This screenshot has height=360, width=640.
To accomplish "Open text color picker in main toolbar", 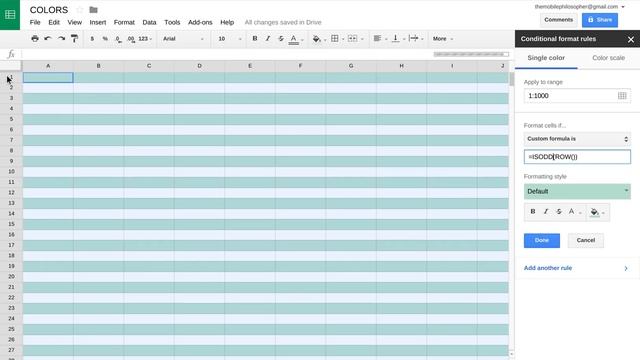I will pos(294,39).
